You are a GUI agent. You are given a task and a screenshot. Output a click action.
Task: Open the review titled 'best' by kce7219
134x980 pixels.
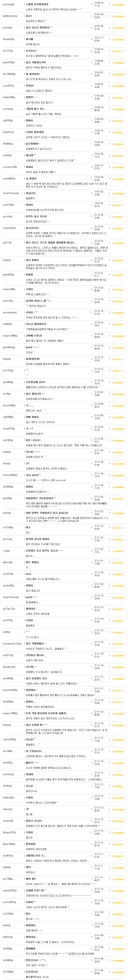pos(28,574)
